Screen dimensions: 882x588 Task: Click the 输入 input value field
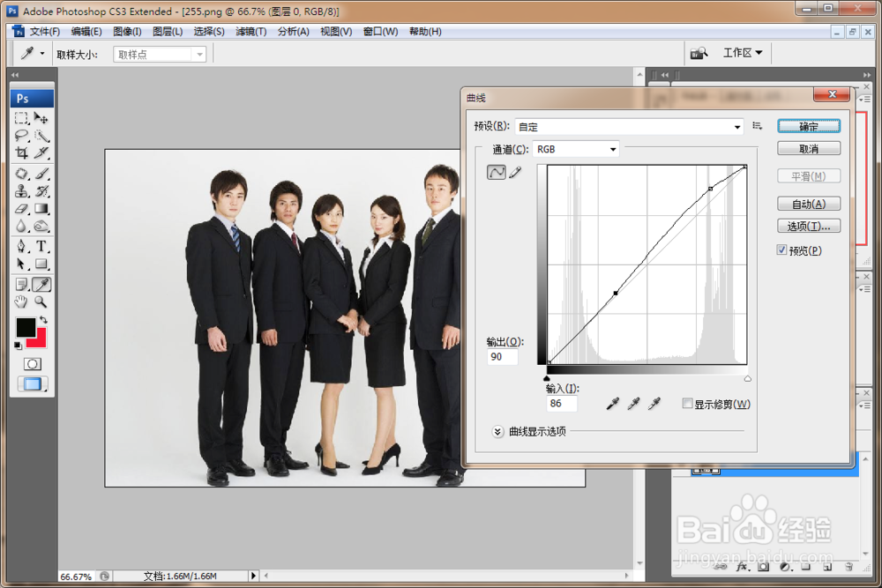[561, 403]
